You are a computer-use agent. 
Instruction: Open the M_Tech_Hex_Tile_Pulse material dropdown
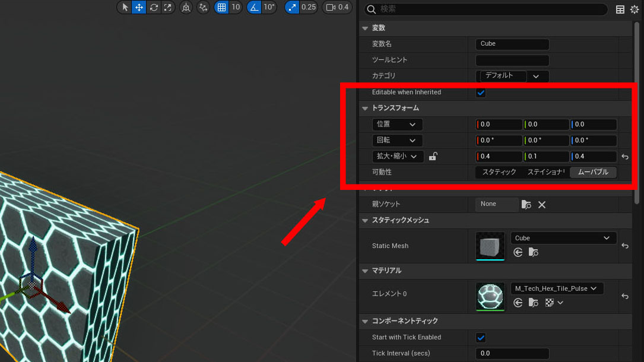tap(557, 288)
